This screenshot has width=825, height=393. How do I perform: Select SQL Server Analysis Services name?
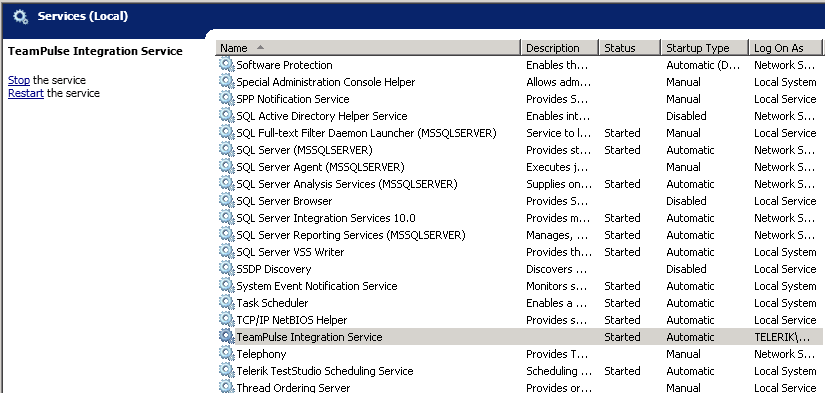pyautogui.click(x=347, y=184)
